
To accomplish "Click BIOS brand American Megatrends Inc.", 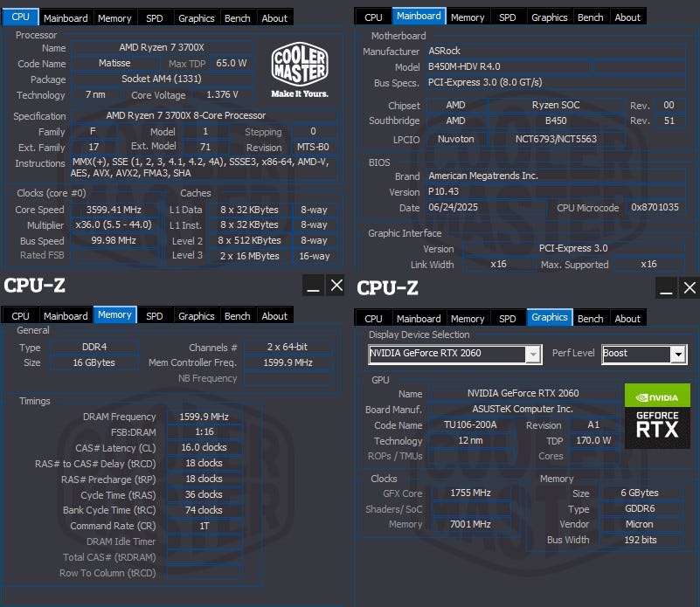I will pos(556,176).
